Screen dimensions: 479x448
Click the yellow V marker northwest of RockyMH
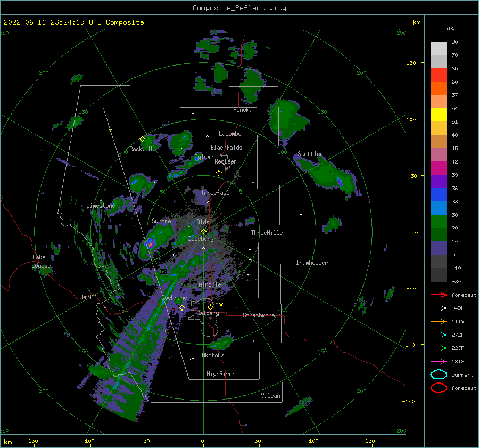pyautogui.click(x=111, y=130)
